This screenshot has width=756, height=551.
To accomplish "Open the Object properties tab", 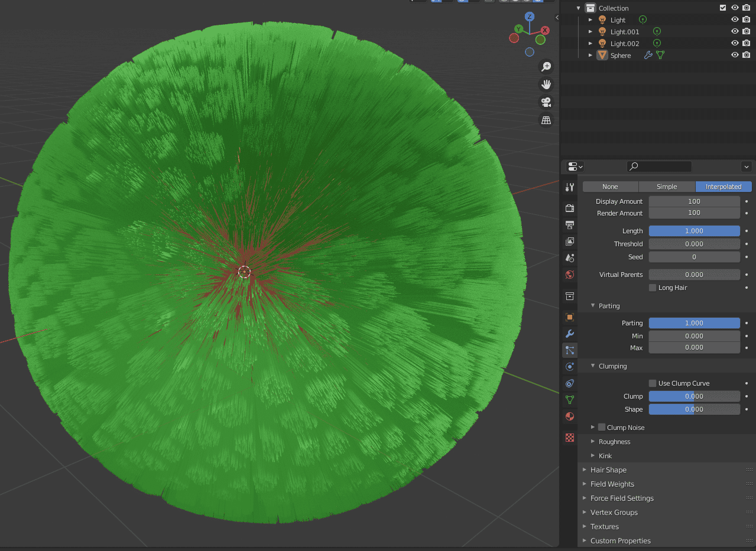I will click(x=569, y=317).
